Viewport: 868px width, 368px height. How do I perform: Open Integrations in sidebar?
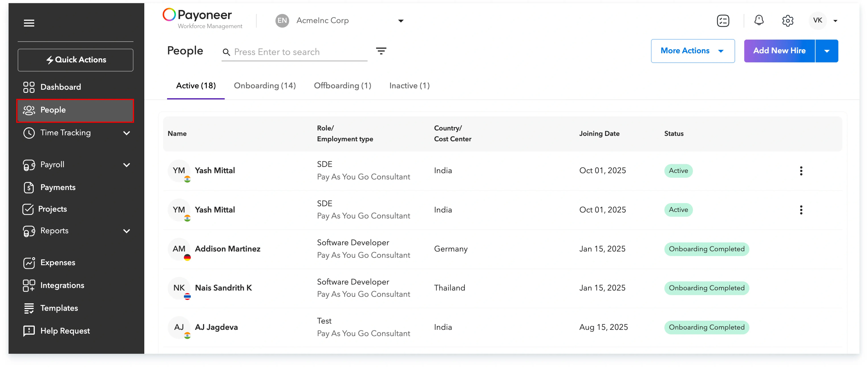click(x=62, y=285)
